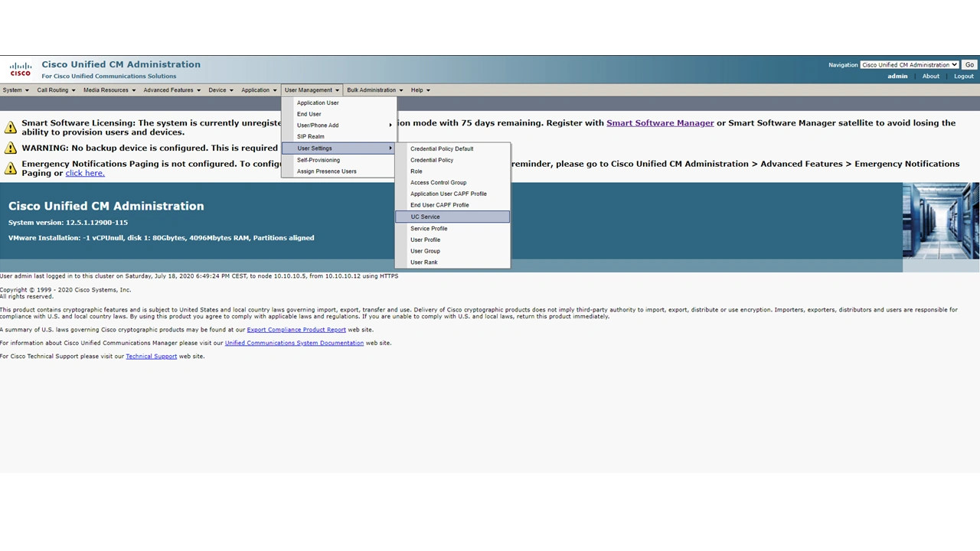
Task: Click the Emergency Notifications warning icon
Action: pos(11,168)
